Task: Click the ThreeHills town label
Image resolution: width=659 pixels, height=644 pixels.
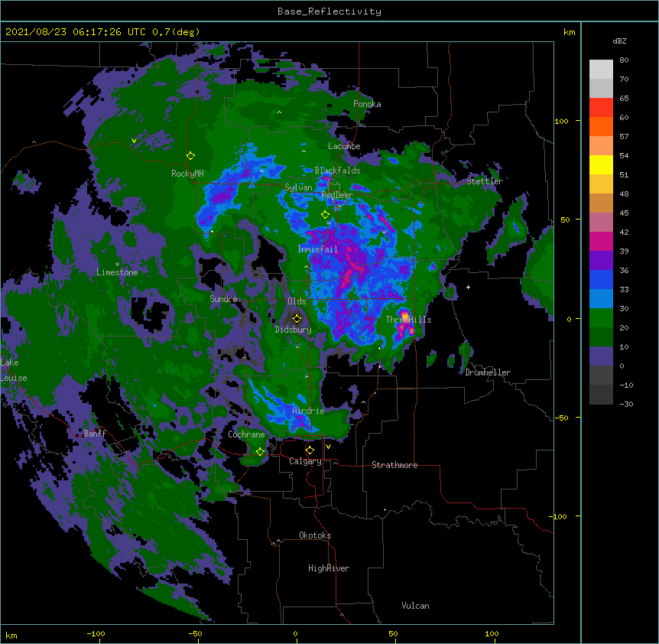Action: 408,320
